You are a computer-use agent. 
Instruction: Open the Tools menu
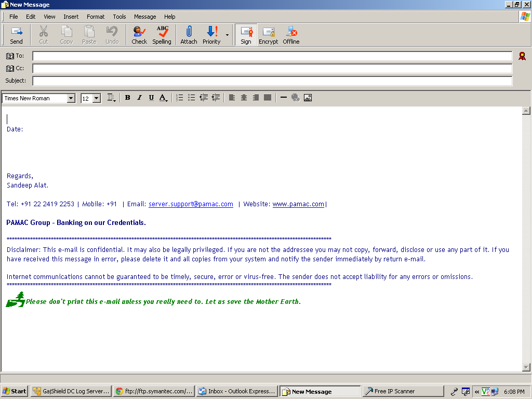click(119, 17)
